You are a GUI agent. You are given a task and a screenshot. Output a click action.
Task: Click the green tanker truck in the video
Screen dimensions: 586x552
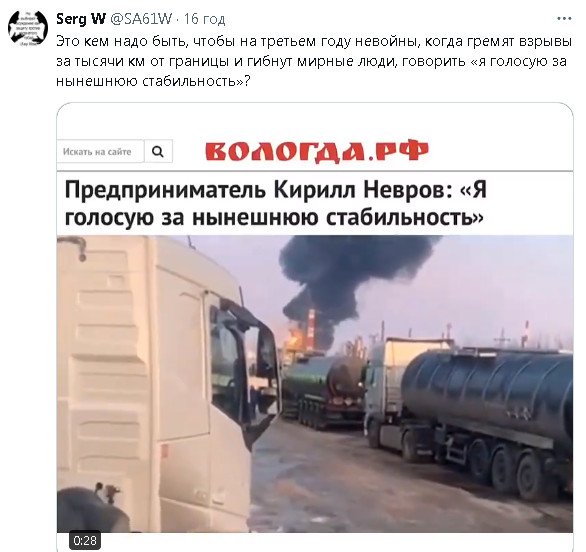pos(322,389)
